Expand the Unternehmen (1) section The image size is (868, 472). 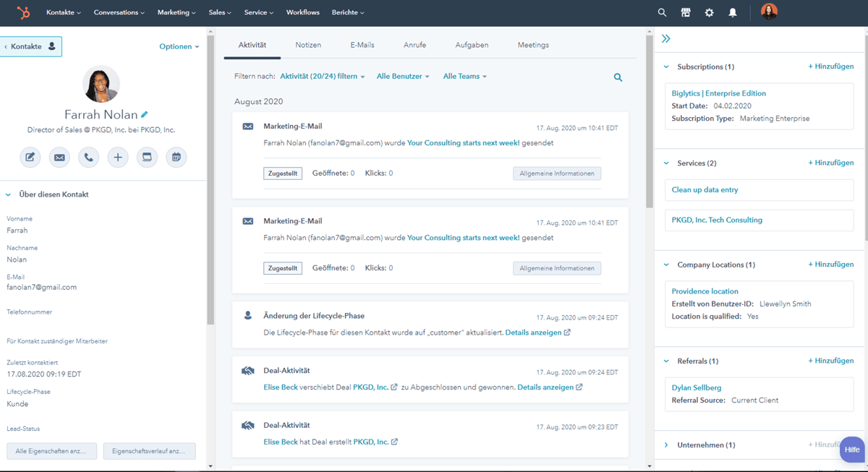click(x=666, y=445)
